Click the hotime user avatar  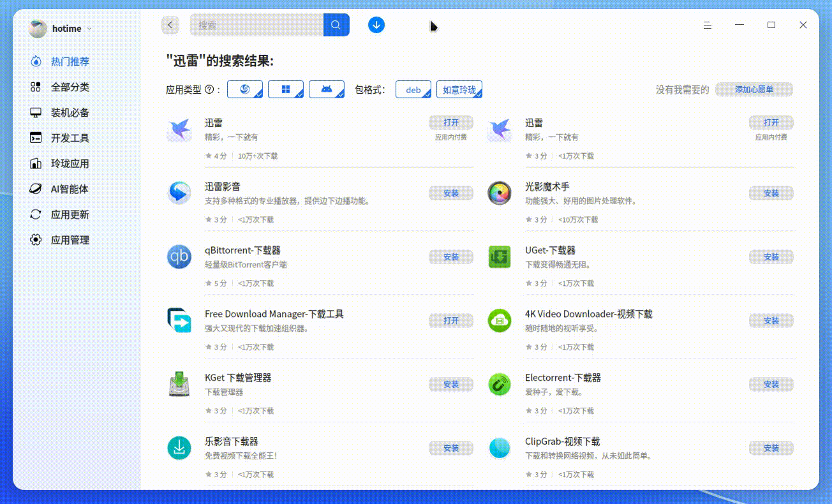tap(38, 28)
